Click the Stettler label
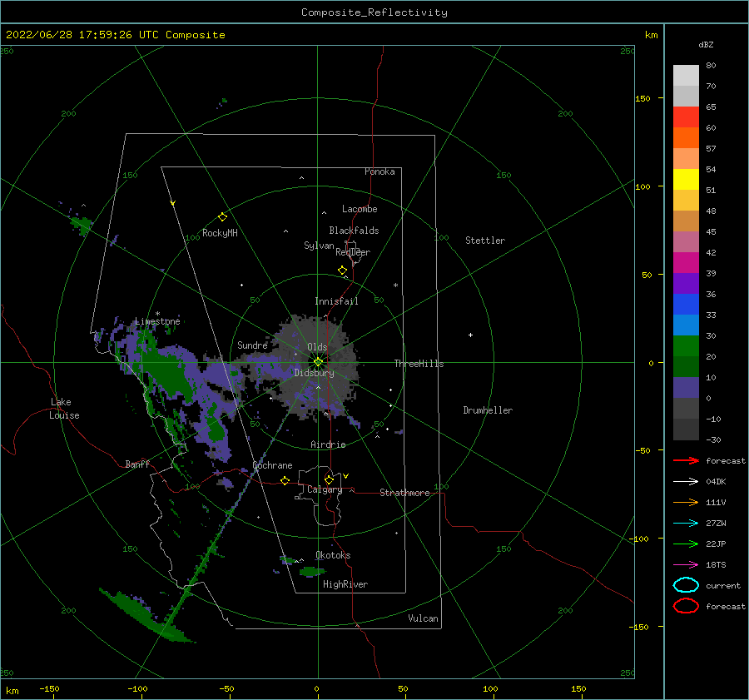 point(485,241)
